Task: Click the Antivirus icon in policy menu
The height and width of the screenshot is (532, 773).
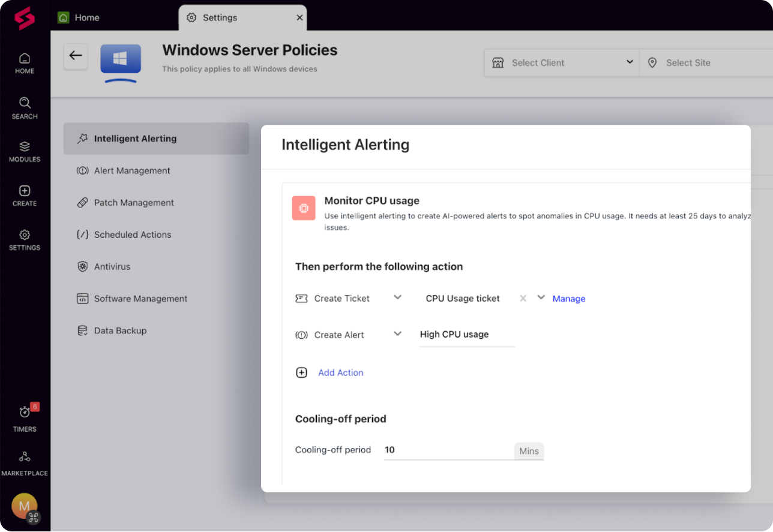Action: coord(82,266)
